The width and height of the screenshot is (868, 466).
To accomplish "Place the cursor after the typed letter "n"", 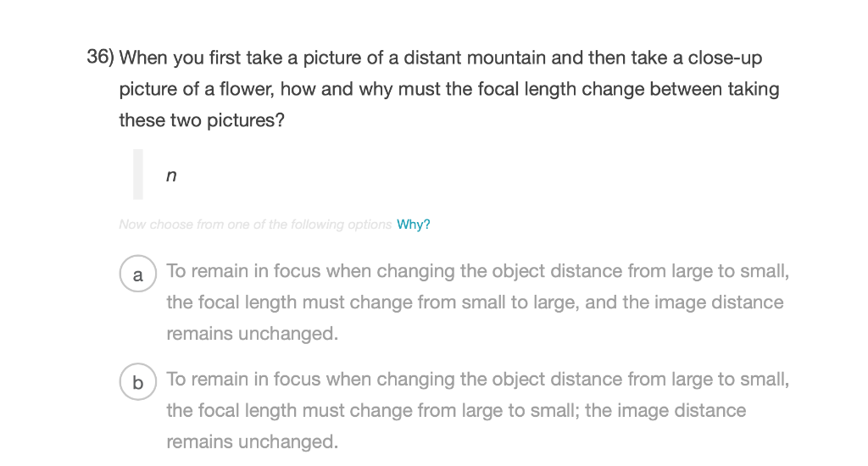I will tap(178, 175).
